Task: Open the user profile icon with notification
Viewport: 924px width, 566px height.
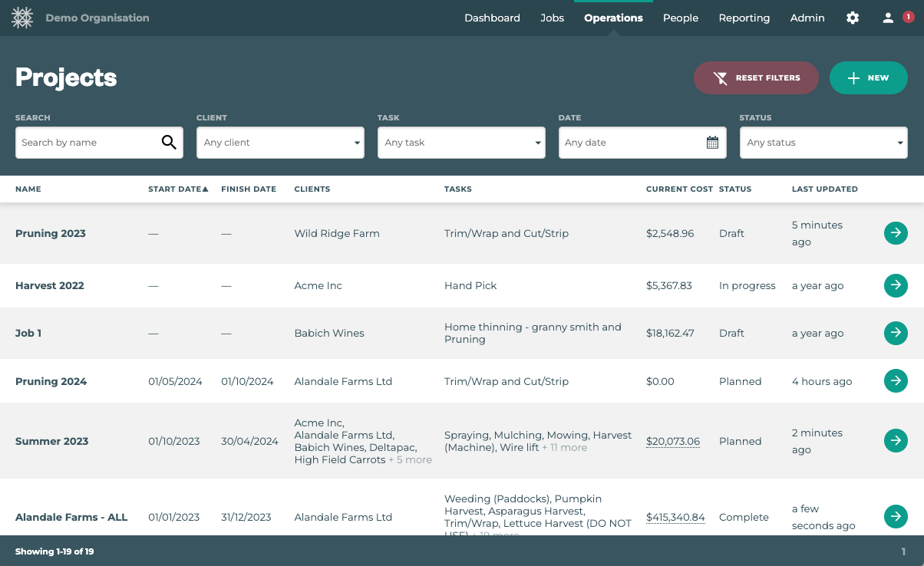Action: click(889, 18)
